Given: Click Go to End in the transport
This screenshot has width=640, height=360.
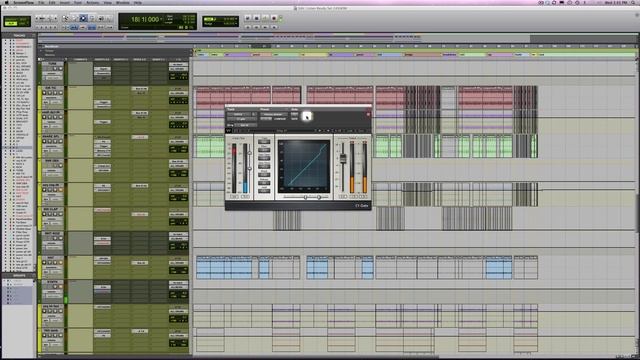Looking at the screenshot, I should (x=274, y=27).
